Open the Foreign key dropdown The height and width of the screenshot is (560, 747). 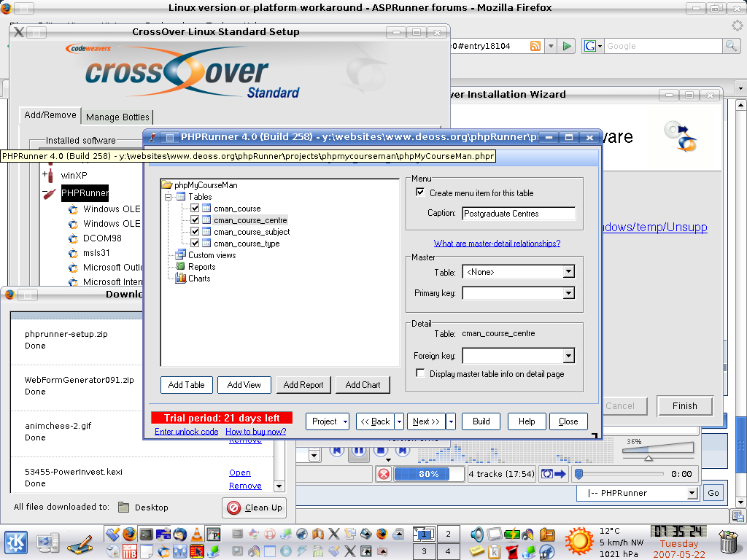point(568,356)
